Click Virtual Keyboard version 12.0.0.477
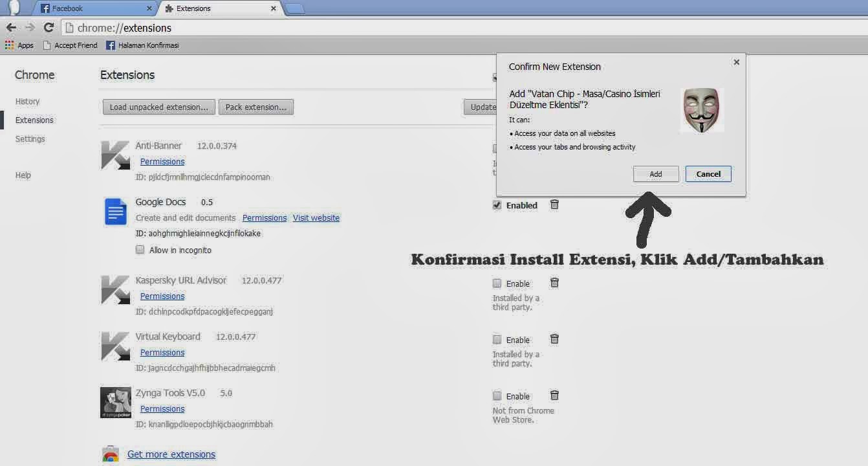 pyautogui.click(x=236, y=337)
